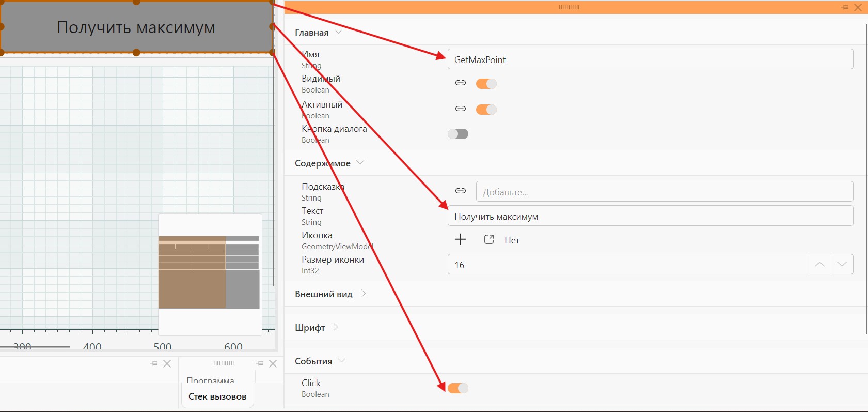Click the drag handle of properties panel
Viewport: 868px width, 412px height.
coord(569,7)
